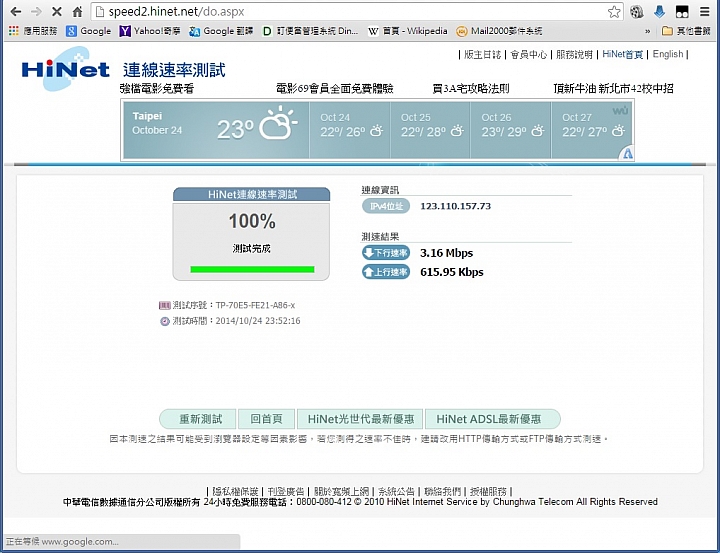Click the HiNet光世代最新優惠 button

click(x=361, y=419)
